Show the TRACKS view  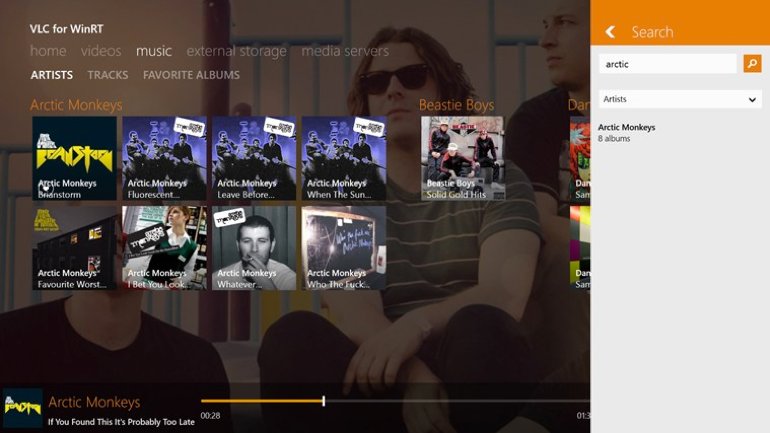coord(107,75)
